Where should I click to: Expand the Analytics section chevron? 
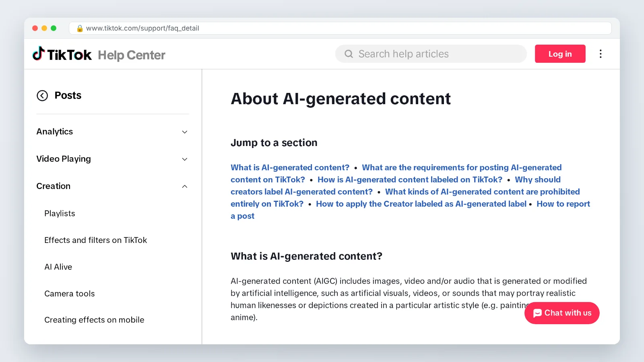[185, 132]
